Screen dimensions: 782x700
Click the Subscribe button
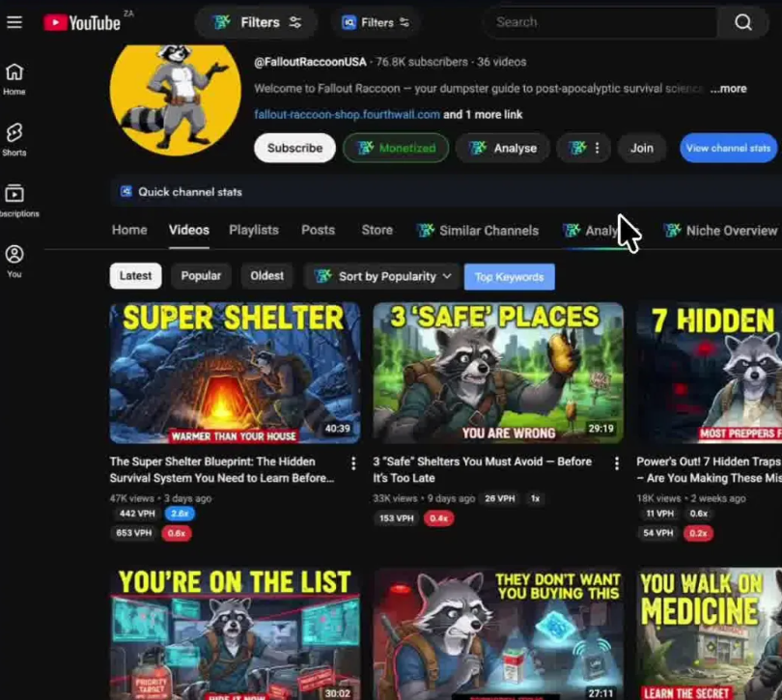294,149
